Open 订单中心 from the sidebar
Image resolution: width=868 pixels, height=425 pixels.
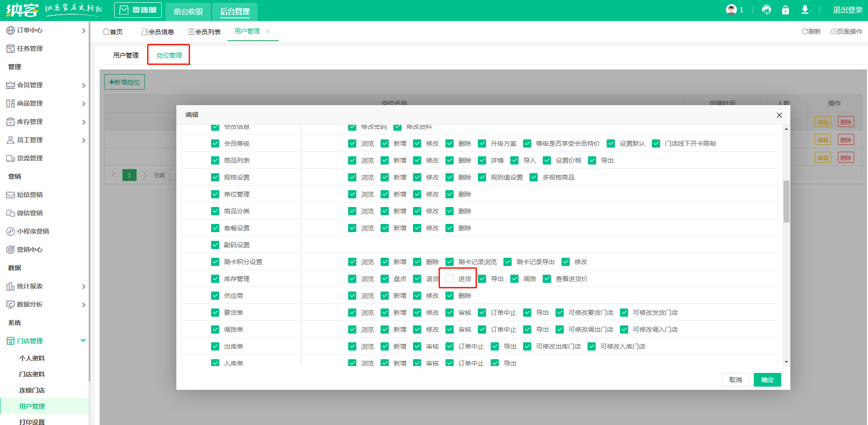[30, 30]
